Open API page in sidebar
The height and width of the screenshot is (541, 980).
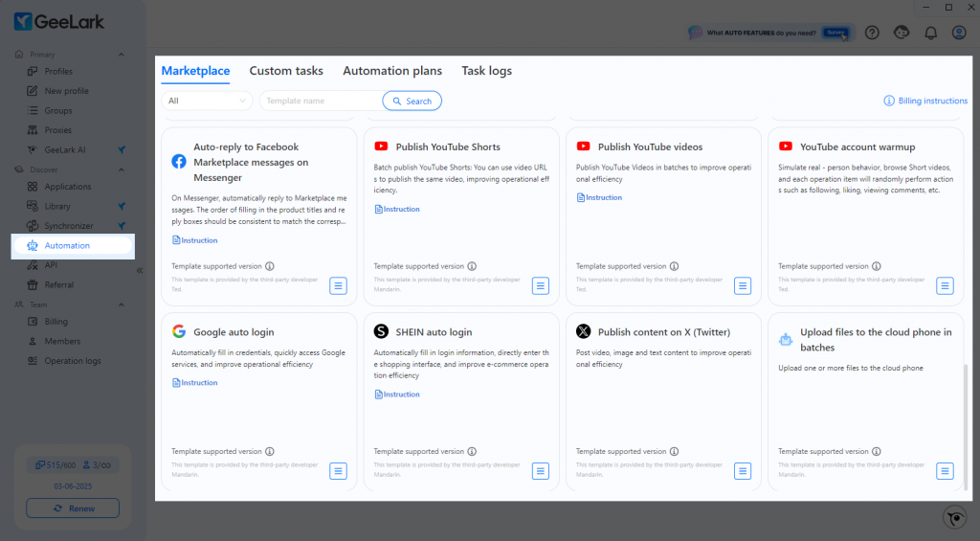[x=51, y=265]
